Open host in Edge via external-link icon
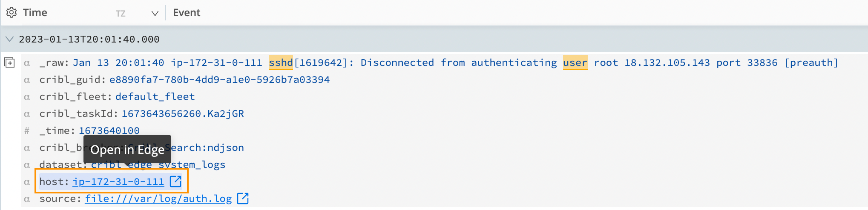The height and width of the screenshot is (210, 868). click(x=175, y=182)
